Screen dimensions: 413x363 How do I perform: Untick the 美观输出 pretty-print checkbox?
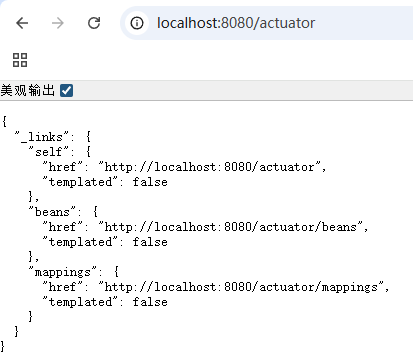pyautogui.click(x=66, y=90)
